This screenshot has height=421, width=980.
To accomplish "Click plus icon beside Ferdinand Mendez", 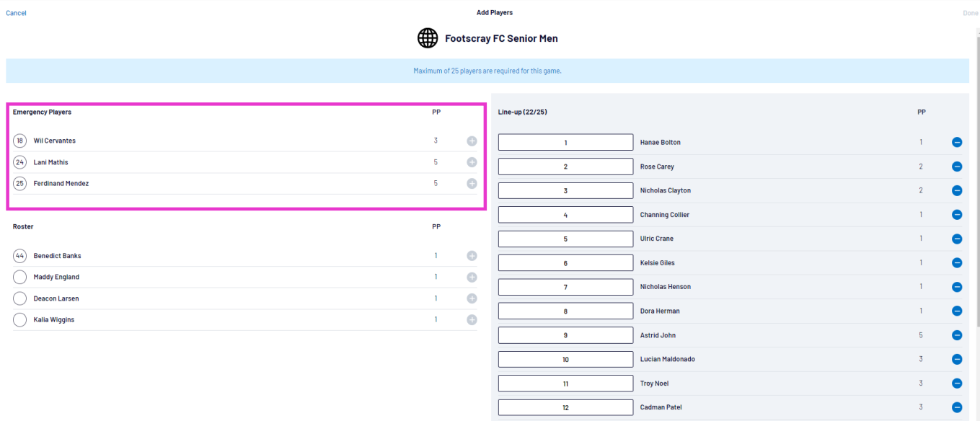I will (x=472, y=184).
